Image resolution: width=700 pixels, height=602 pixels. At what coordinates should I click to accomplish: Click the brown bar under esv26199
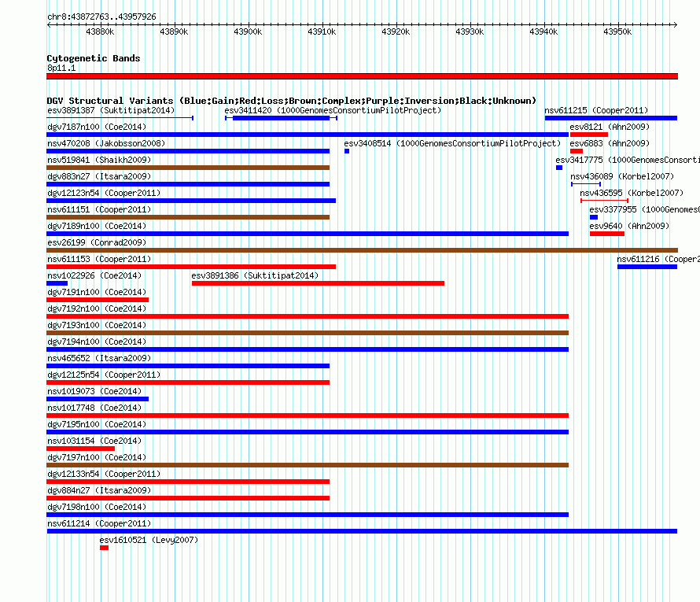362,250
